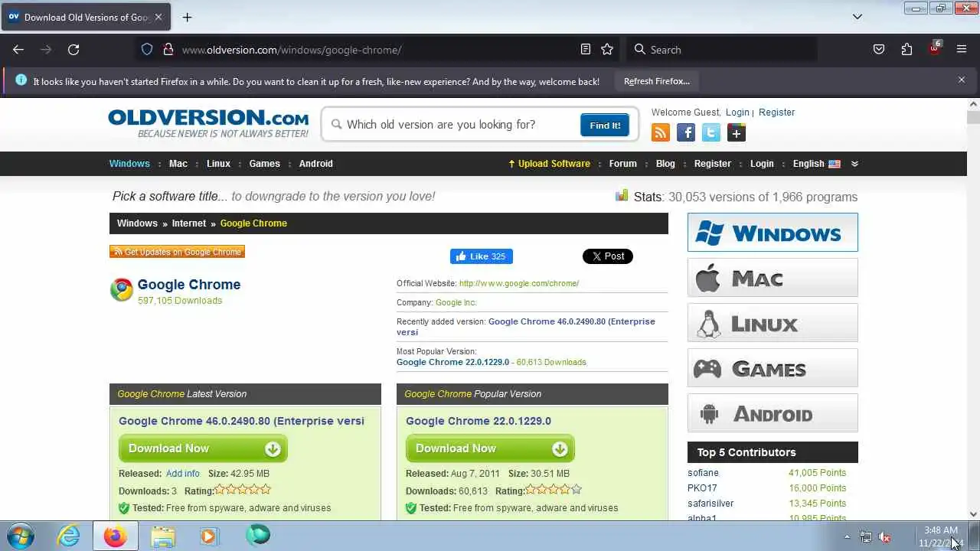
Task: Click the Login link next to Welcome Guest
Action: coord(737,112)
